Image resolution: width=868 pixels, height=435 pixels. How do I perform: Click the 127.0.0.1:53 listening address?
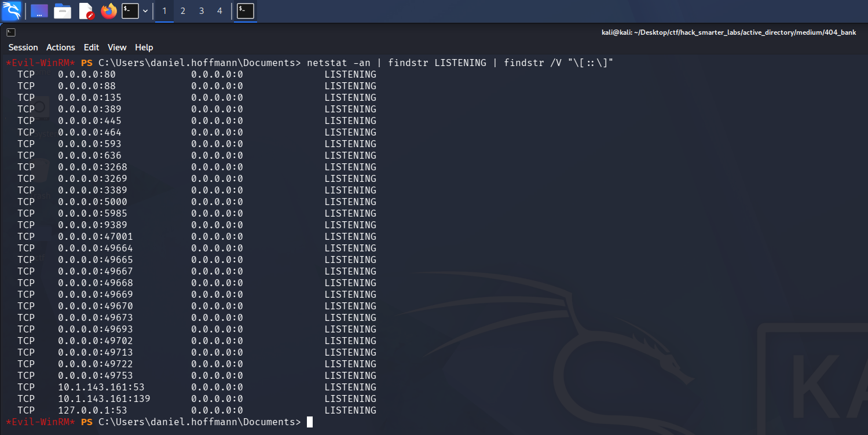93,410
